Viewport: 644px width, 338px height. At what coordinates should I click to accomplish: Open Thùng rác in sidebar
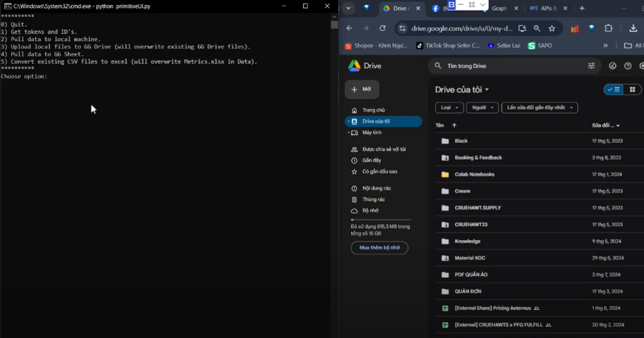pos(373,199)
